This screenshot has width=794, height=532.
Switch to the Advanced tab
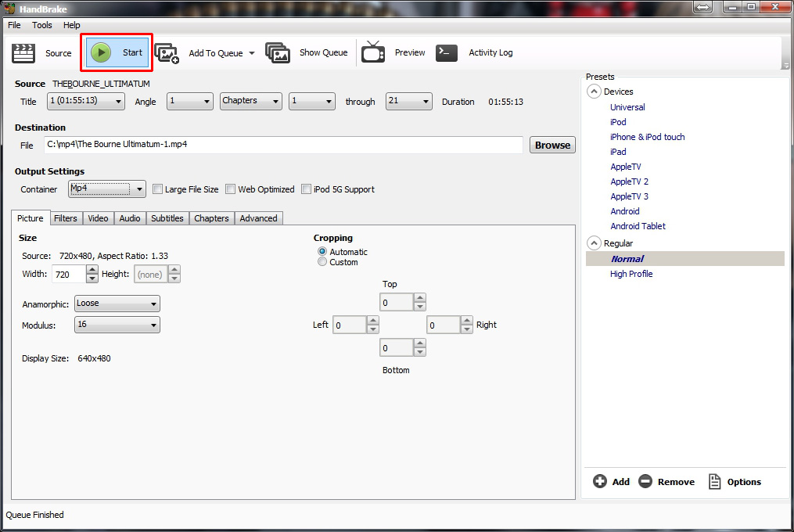point(258,218)
